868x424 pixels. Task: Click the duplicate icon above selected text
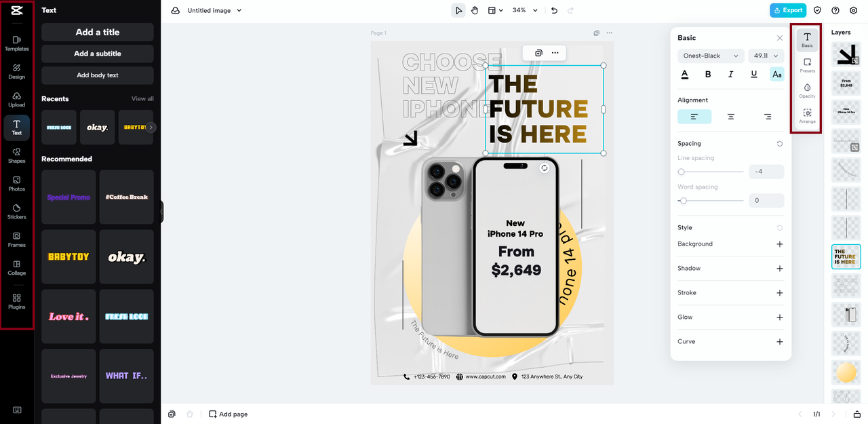click(x=538, y=52)
